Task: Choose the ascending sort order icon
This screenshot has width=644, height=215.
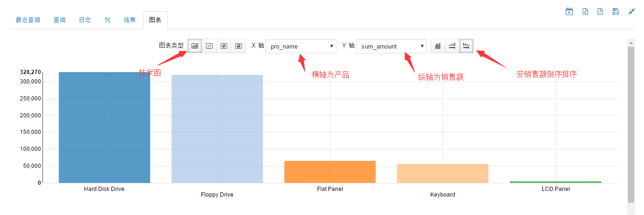Action: click(452, 46)
